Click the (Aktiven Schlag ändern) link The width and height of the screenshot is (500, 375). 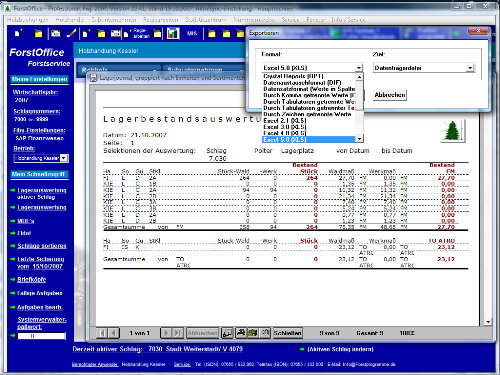pos(340,349)
